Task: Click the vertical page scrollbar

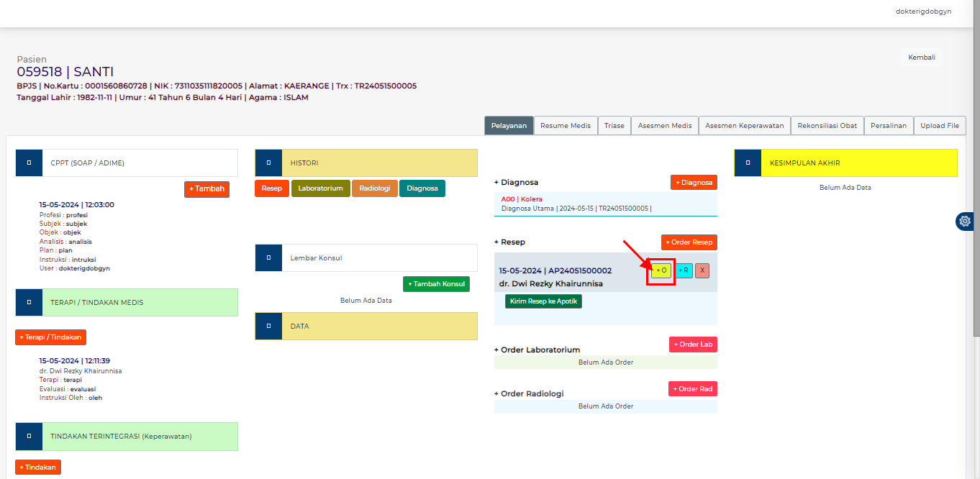Action: click(976, 180)
